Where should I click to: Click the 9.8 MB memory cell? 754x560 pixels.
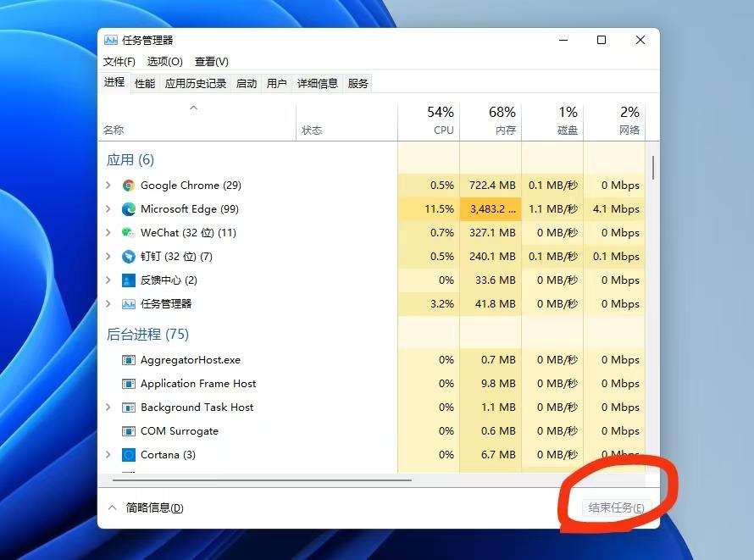click(491, 384)
